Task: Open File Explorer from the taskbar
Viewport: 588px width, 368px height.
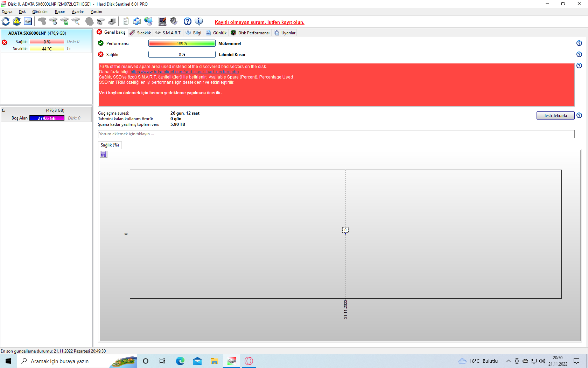Action: 215,361
